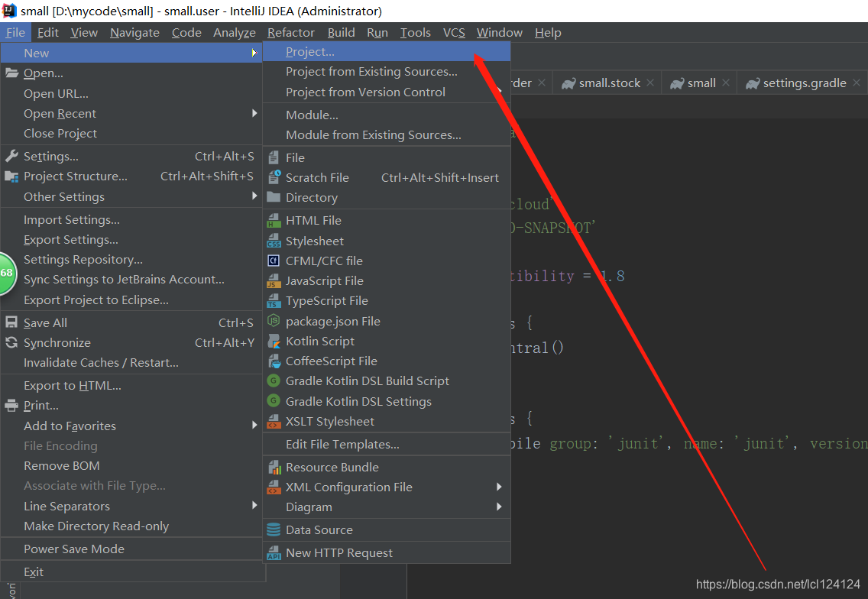The height and width of the screenshot is (599, 868).
Task: Click the Project Structure icon
Action: (11, 176)
